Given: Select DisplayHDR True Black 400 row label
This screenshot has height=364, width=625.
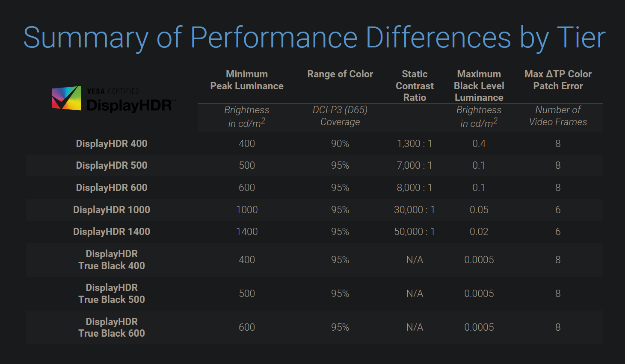Looking at the screenshot, I should tap(112, 260).
